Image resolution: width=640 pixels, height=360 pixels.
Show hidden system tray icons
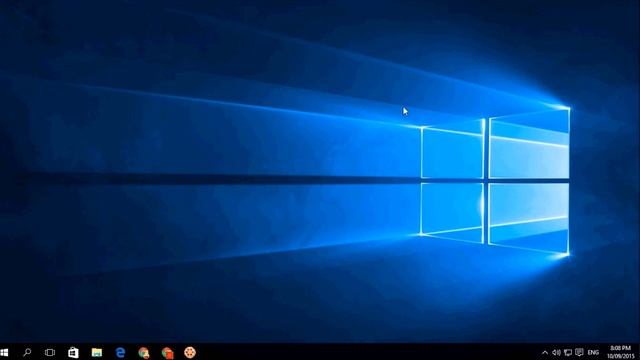(544, 353)
